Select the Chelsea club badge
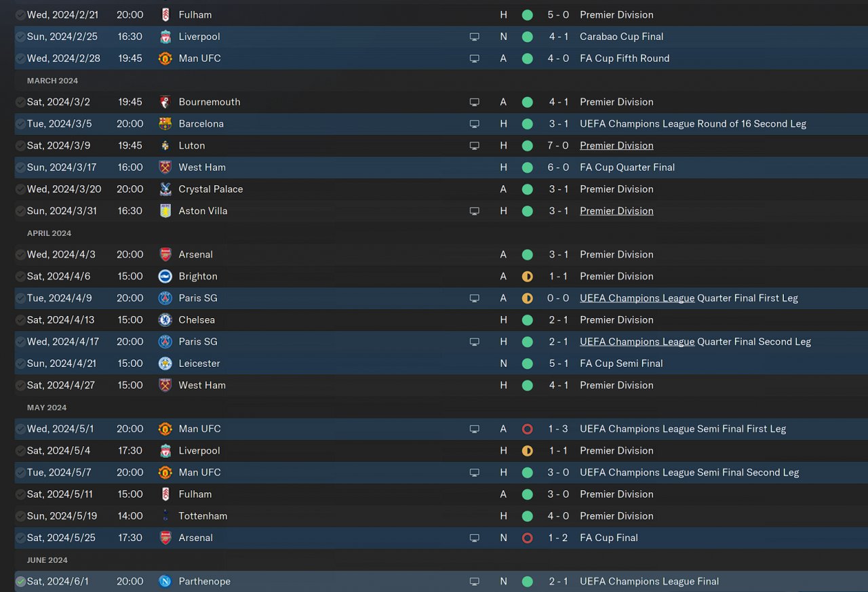Image resolution: width=868 pixels, height=592 pixels. coord(165,319)
